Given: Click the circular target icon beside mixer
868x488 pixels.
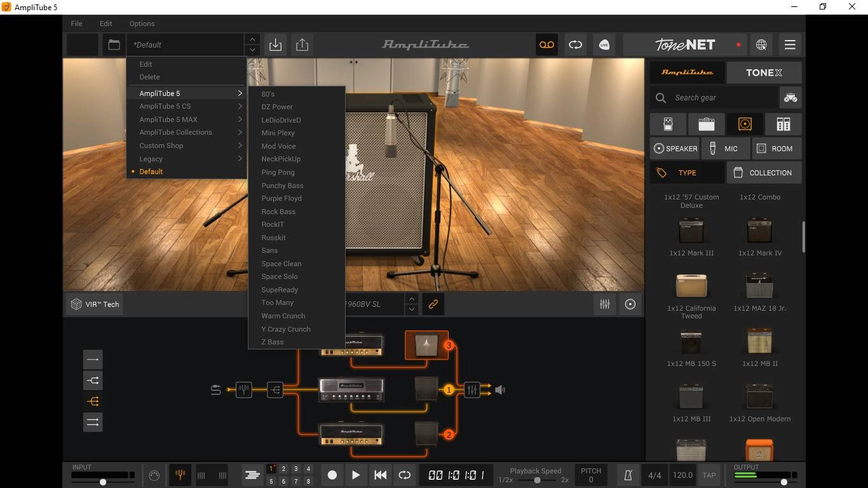Looking at the screenshot, I should pyautogui.click(x=630, y=304).
